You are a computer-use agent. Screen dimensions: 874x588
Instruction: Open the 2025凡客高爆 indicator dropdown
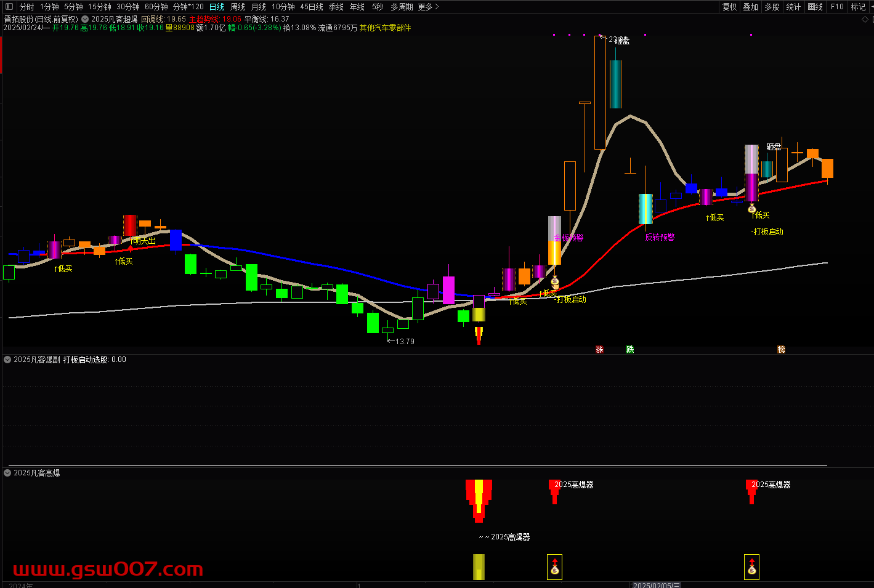pyautogui.click(x=7, y=473)
